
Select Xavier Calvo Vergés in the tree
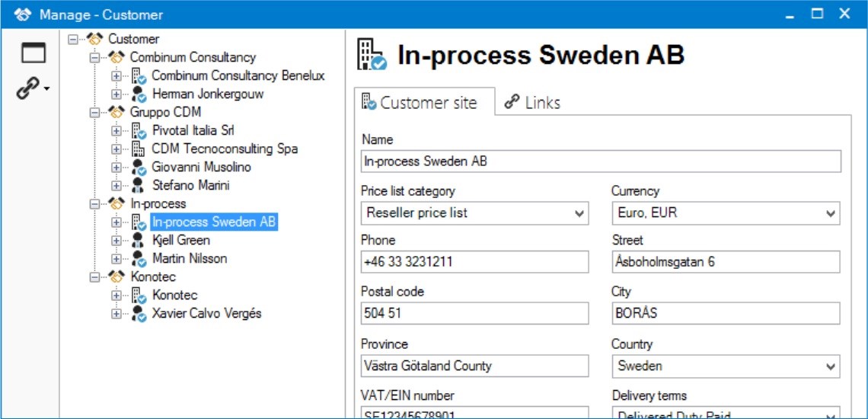pyautogui.click(x=206, y=313)
